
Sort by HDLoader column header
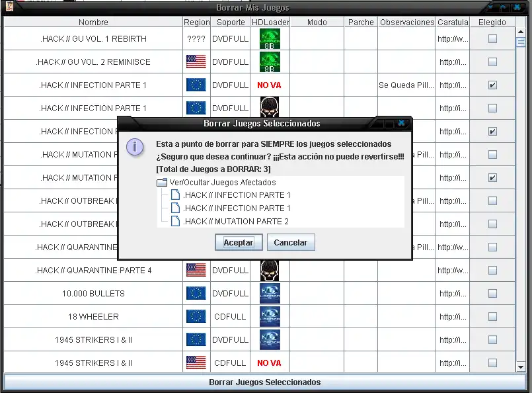(270, 22)
